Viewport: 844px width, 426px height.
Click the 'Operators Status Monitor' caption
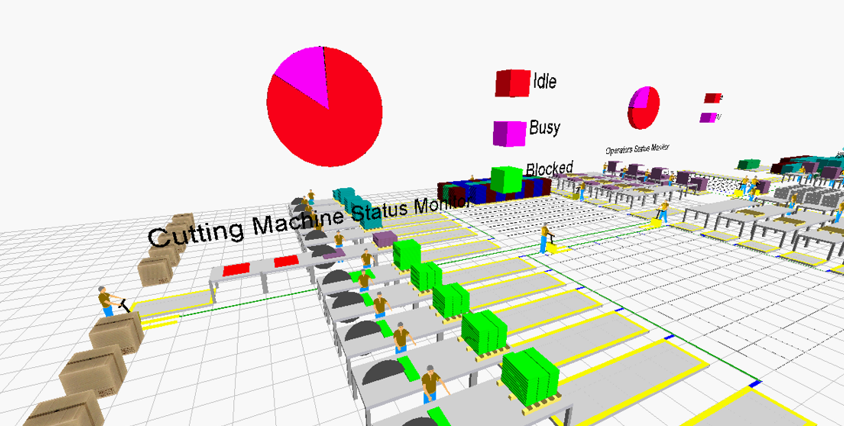(x=637, y=148)
